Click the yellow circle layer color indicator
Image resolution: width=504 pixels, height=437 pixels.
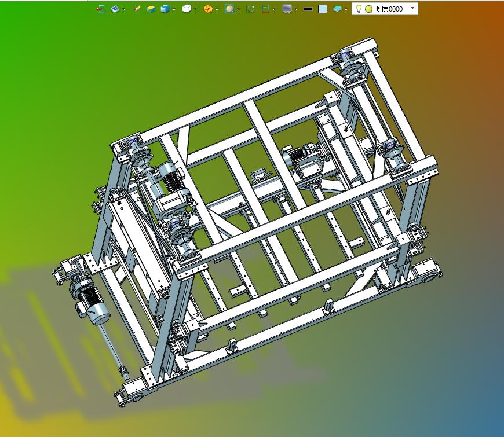pyautogui.click(x=368, y=9)
